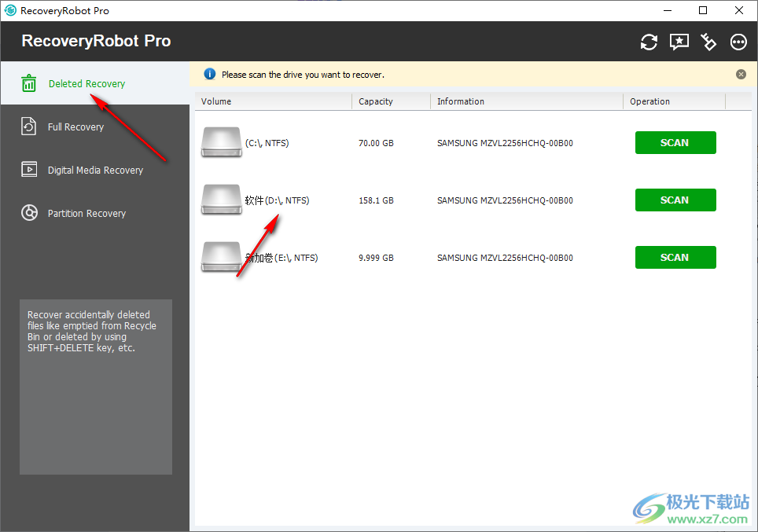Click the Partition Recovery disc icon
Viewport: 758px width, 532px height.
coord(30,213)
